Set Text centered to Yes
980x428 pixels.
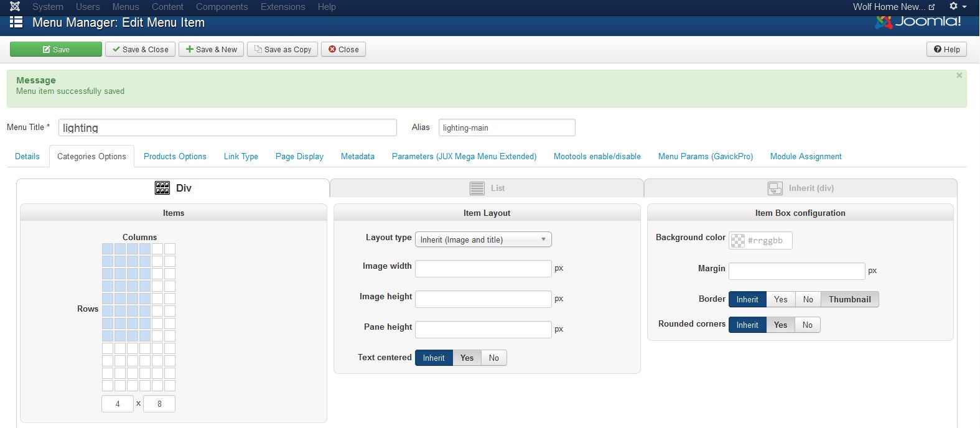point(467,358)
